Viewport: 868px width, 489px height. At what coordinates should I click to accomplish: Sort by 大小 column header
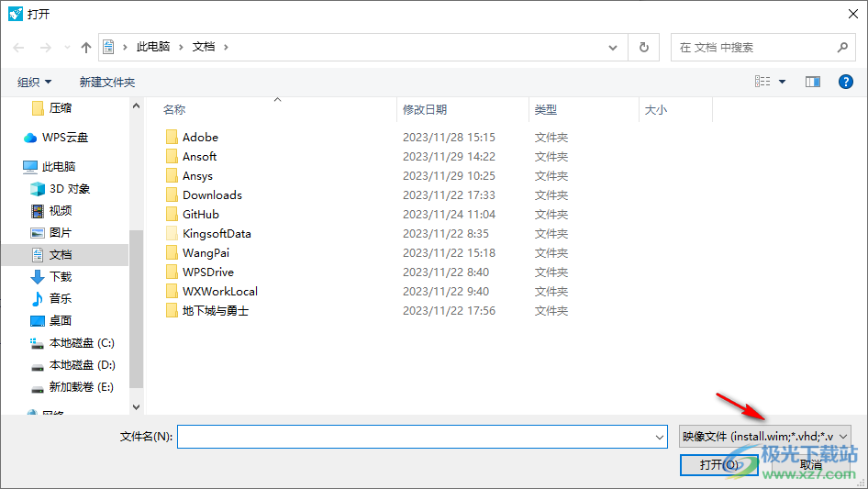(656, 110)
